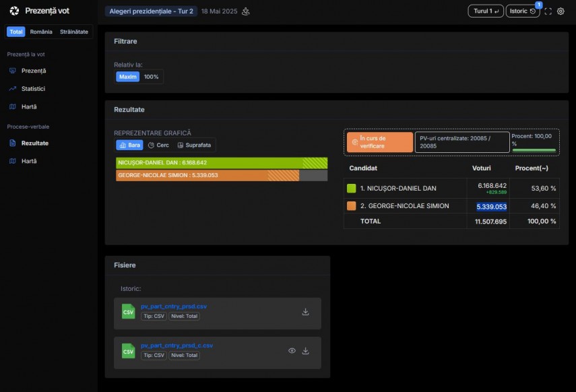
Task: Choose the Suprafata chart view
Action: [x=194, y=145]
